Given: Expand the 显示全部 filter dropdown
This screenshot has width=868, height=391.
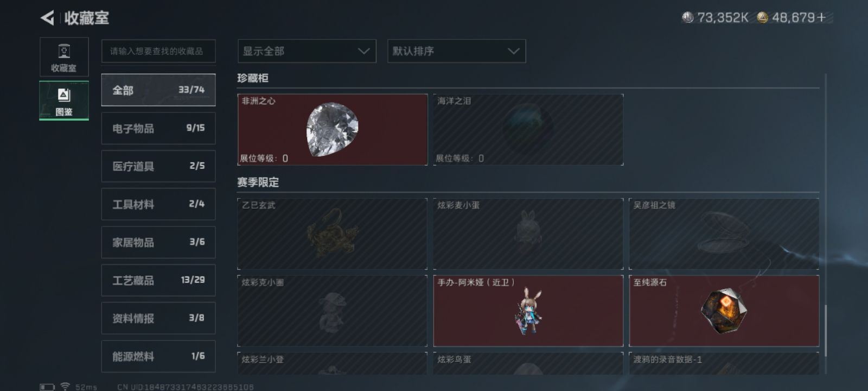Looking at the screenshot, I should (x=307, y=51).
